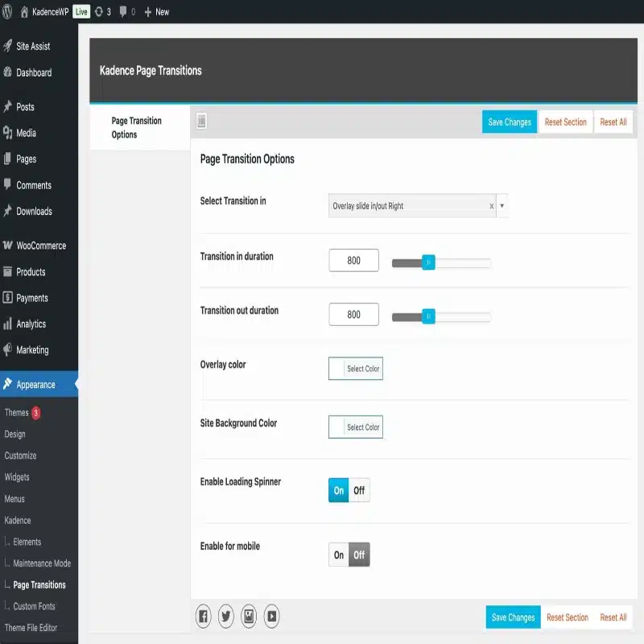Select On for Enable Loading Spinner
This screenshot has width=644, height=644.
(339, 490)
